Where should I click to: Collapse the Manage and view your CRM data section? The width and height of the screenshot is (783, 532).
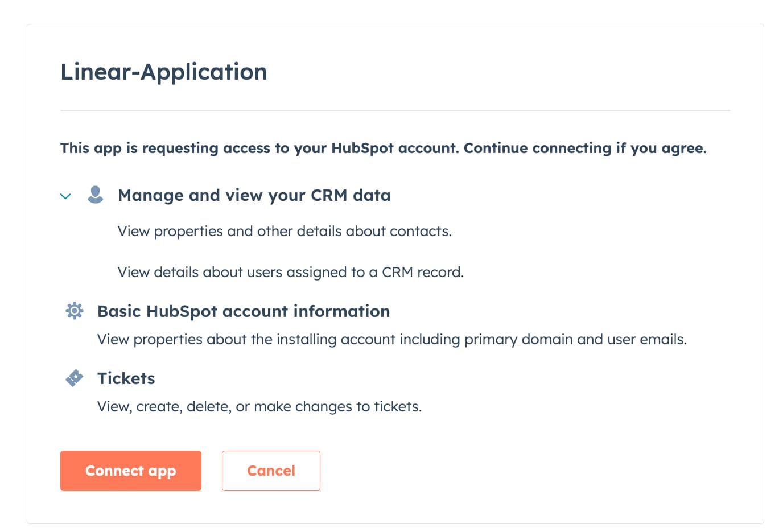[x=65, y=196]
